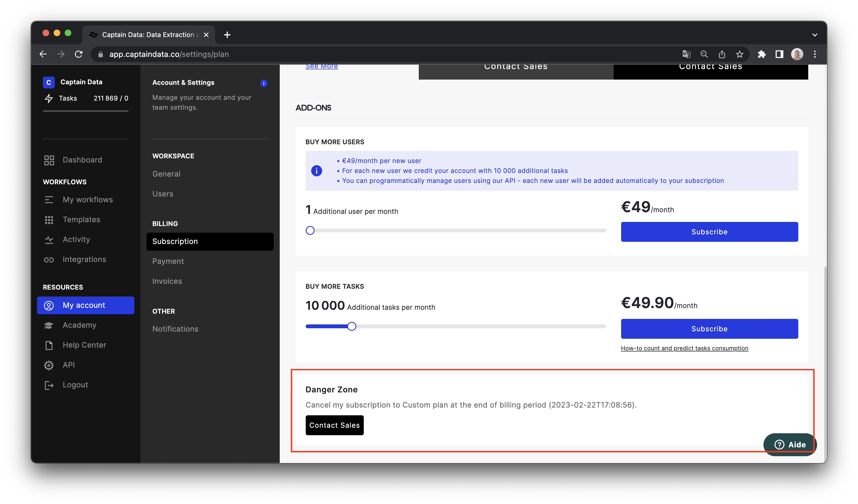This screenshot has height=504, width=858.
Task: Click the €49/month price label
Action: pos(647,207)
